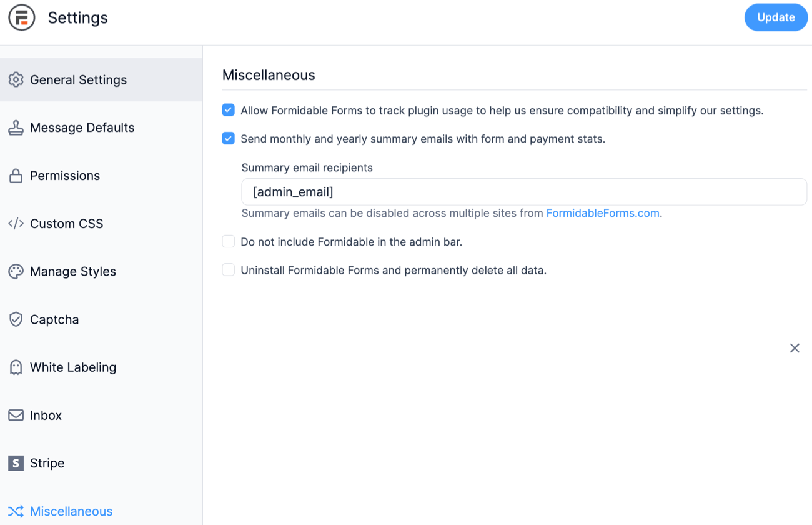Select the General Settings gear icon
The height and width of the screenshot is (525, 812).
16,79
